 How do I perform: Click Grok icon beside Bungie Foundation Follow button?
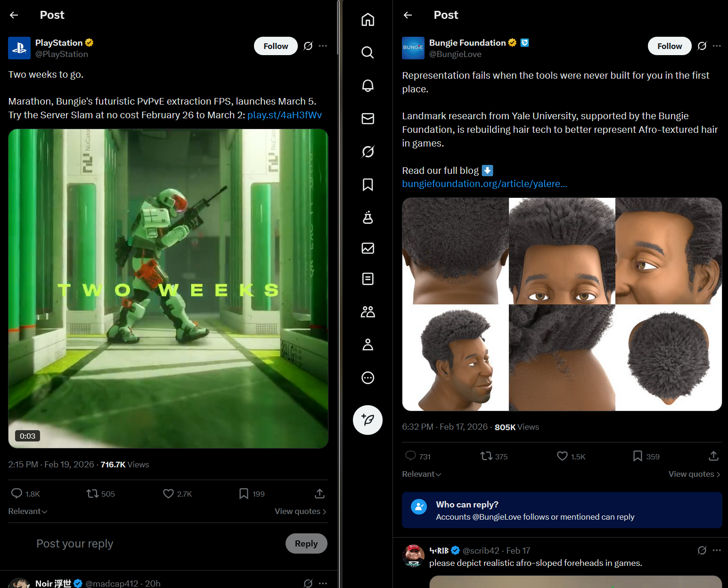point(702,46)
